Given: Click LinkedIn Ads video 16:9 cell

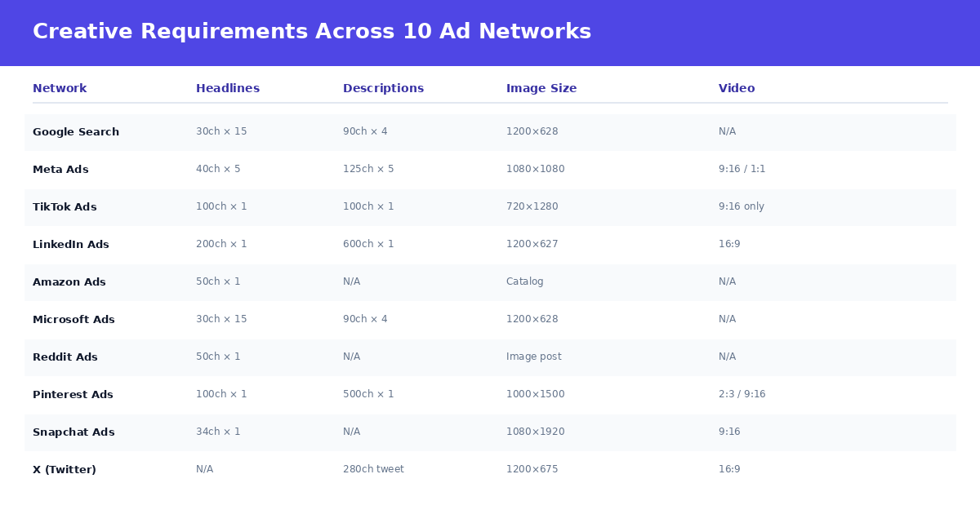Looking at the screenshot, I should 729,244.
